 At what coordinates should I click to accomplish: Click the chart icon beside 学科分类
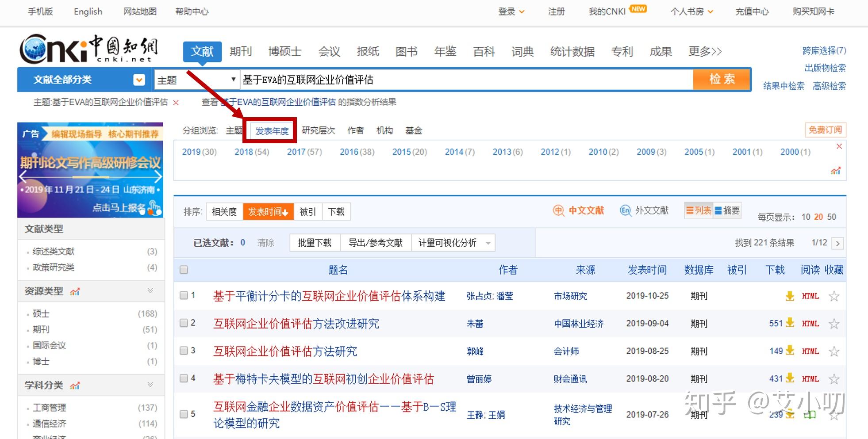[x=75, y=385]
